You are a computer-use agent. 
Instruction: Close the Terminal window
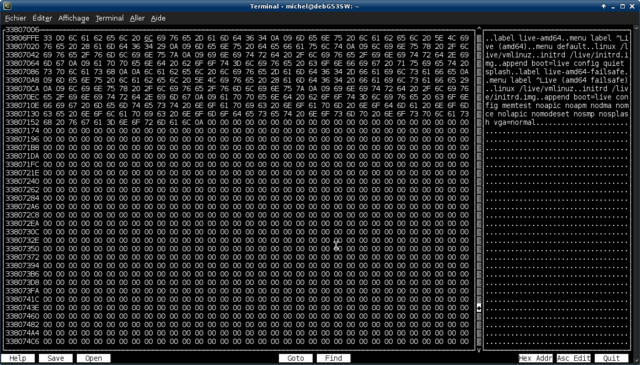(632, 6)
